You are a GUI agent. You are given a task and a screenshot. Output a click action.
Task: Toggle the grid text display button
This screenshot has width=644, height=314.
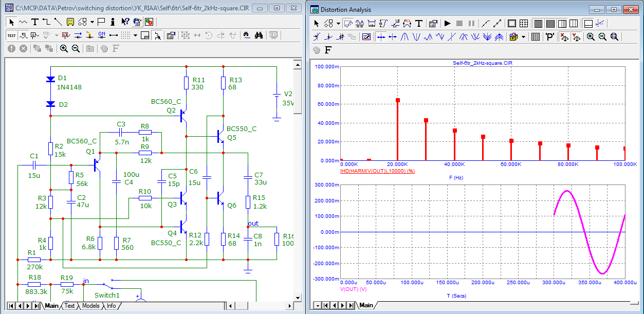[x=11, y=35]
